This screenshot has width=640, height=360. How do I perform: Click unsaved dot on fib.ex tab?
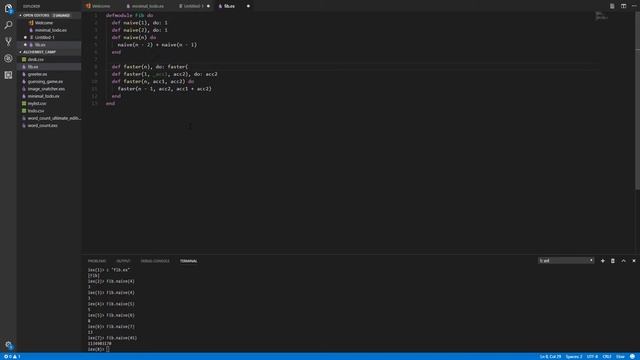pos(248,6)
